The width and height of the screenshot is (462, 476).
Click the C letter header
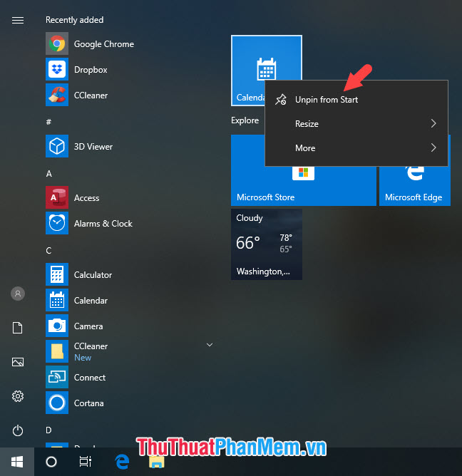pos(48,251)
